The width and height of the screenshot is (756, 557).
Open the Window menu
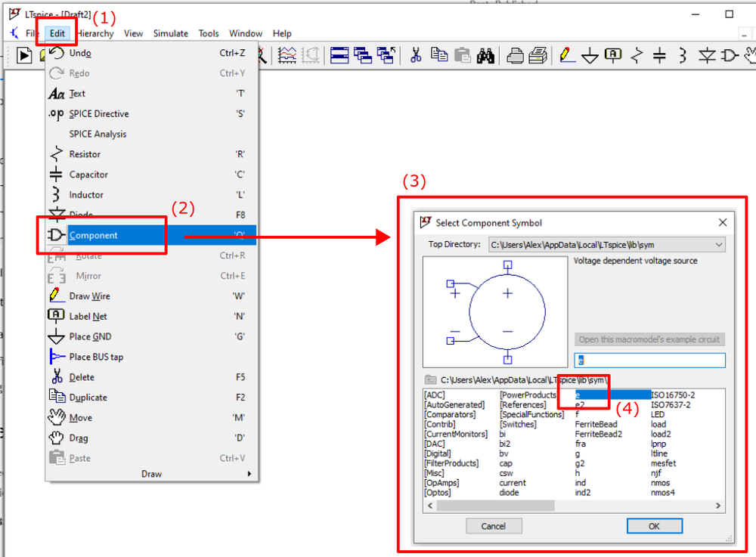pyautogui.click(x=246, y=33)
